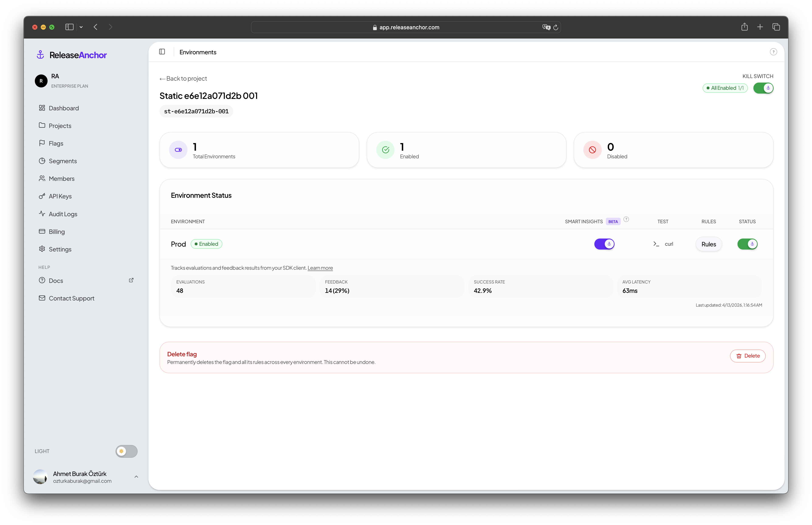This screenshot has height=525, width=812.
Task: Toggle the Kill Switch off
Action: 763,88
